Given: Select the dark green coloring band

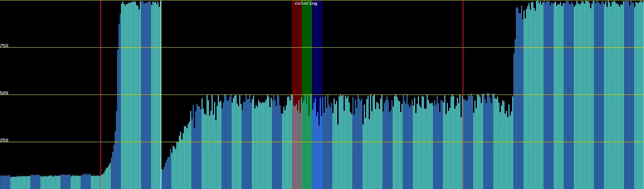Looking at the screenshot, I should (307, 47).
